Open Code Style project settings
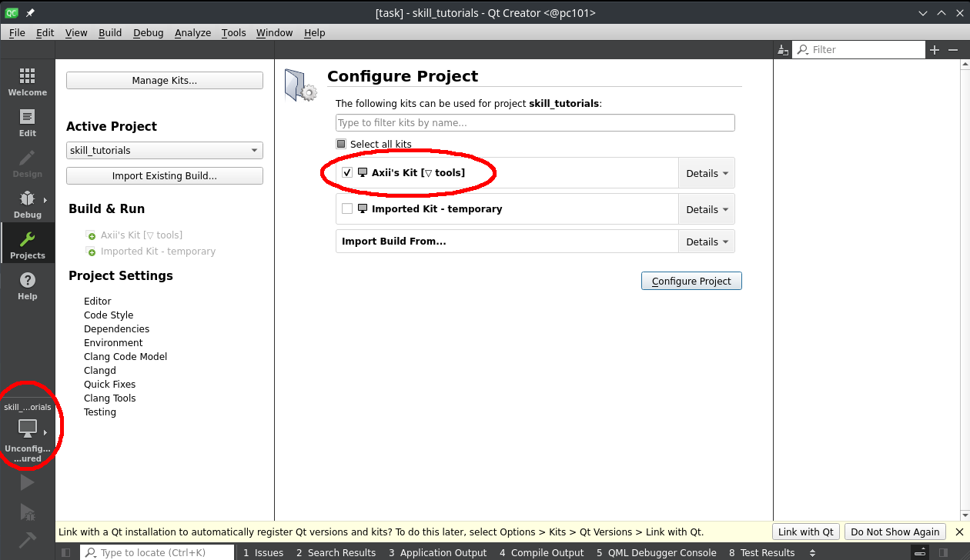The height and width of the screenshot is (560, 970). tap(109, 315)
